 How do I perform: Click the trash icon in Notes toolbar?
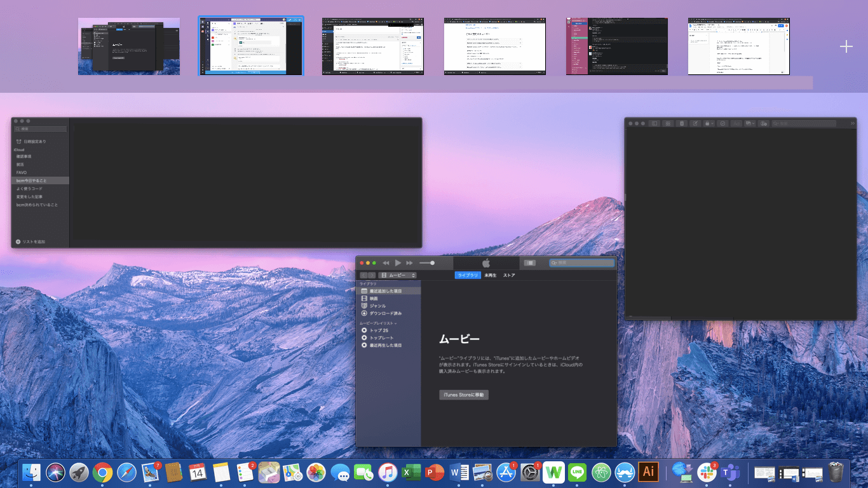pos(682,123)
